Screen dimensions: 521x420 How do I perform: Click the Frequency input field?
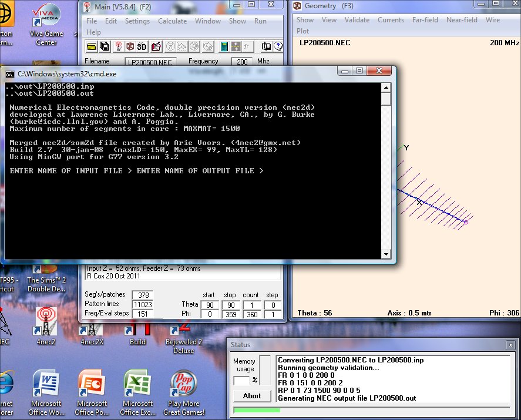(241, 62)
